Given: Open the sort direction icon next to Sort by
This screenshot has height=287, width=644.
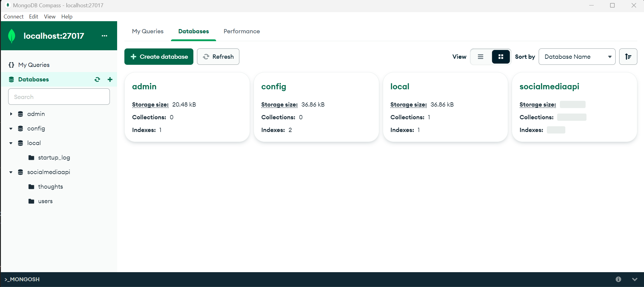Looking at the screenshot, I should click(x=628, y=57).
